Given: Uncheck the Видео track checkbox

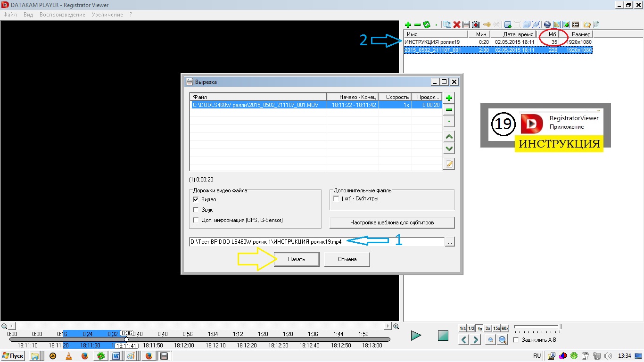Looking at the screenshot, I should (x=196, y=199).
